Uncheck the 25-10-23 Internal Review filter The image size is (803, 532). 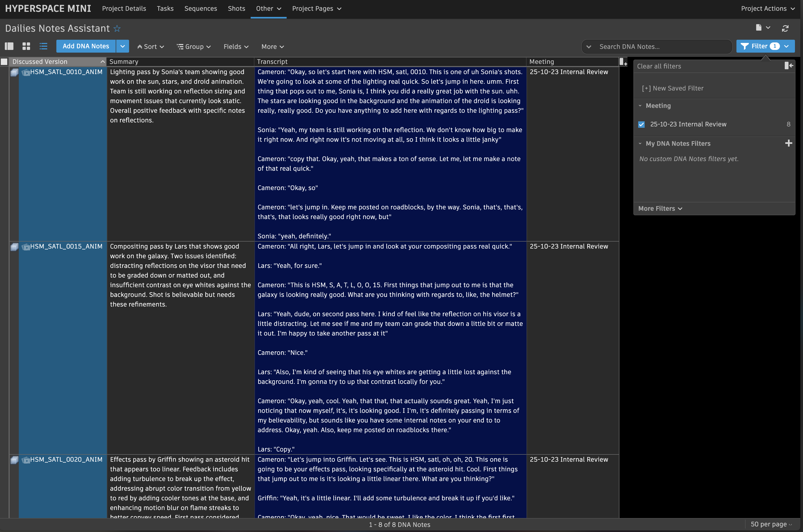641,125
